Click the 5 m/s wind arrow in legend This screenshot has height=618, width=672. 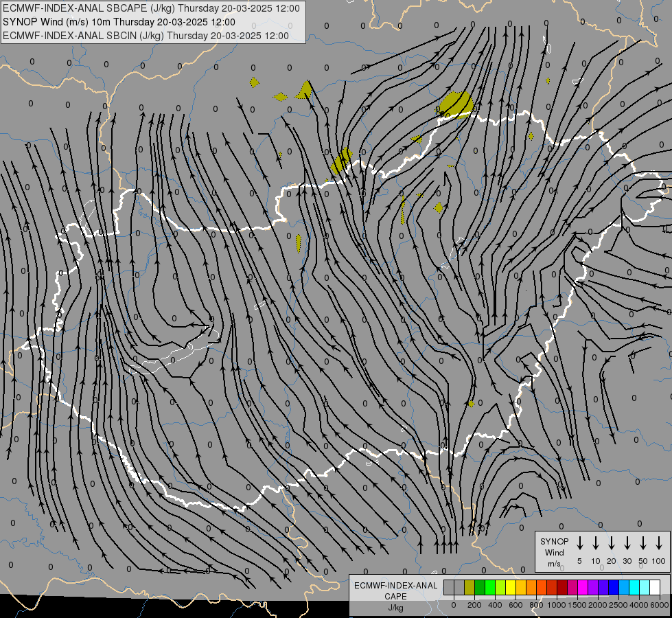[579, 543]
